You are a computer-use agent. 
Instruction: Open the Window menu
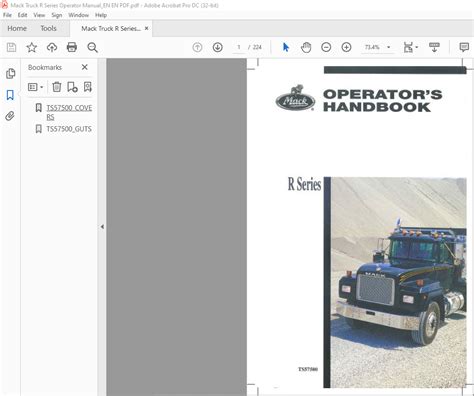pos(78,15)
